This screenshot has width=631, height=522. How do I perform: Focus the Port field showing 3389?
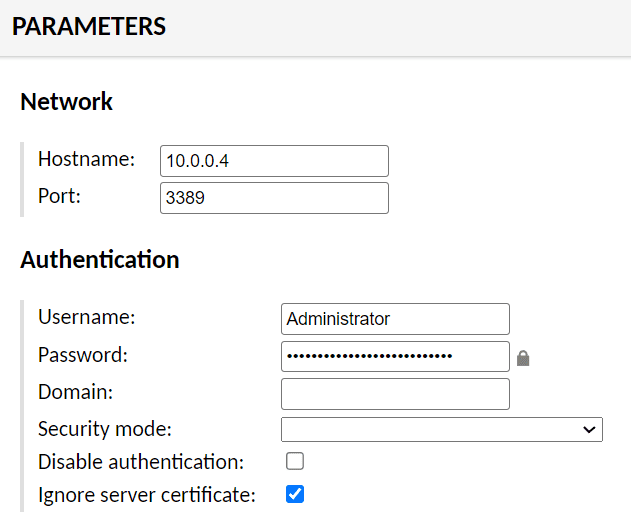[274, 198]
